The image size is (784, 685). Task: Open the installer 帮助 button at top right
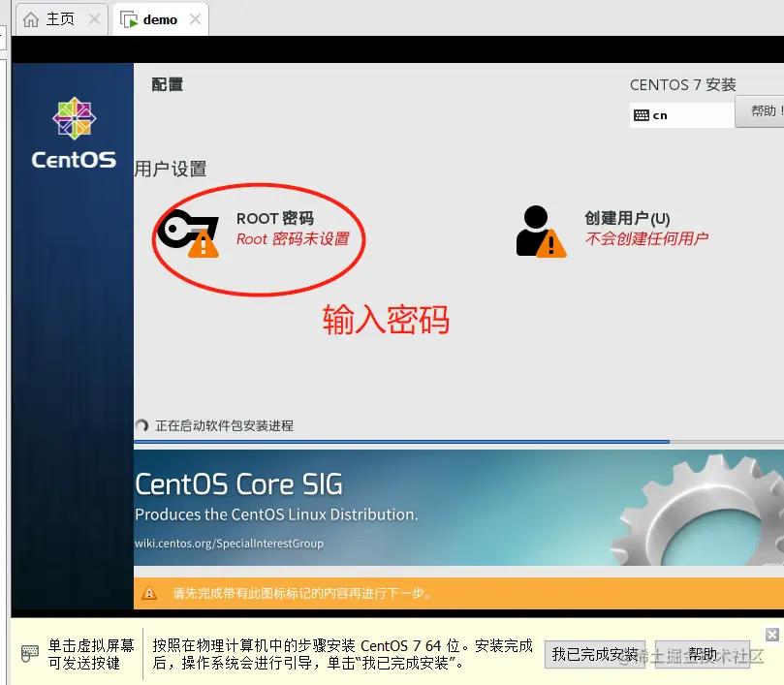pos(760,111)
